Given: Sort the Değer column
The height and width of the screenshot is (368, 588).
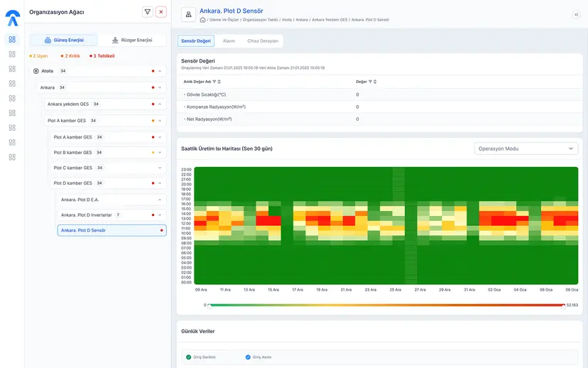Looking at the screenshot, I should tap(375, 82).
